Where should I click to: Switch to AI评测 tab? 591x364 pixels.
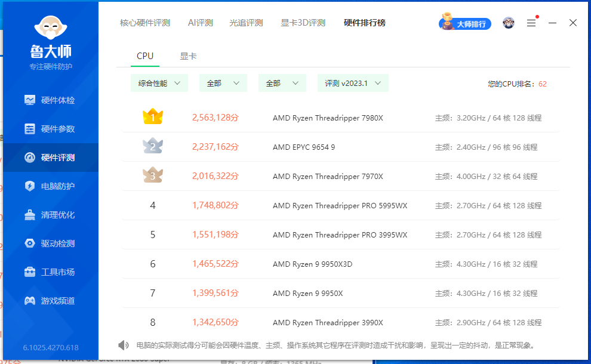pos(201,23)
